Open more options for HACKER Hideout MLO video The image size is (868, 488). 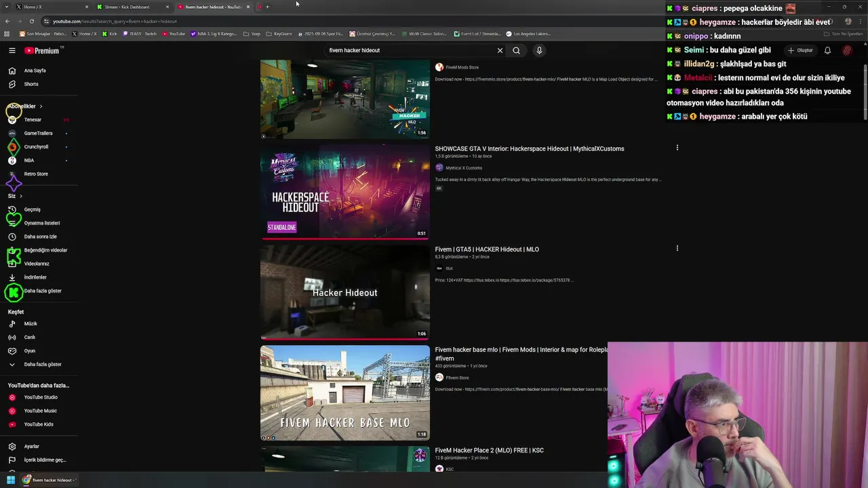677,249
